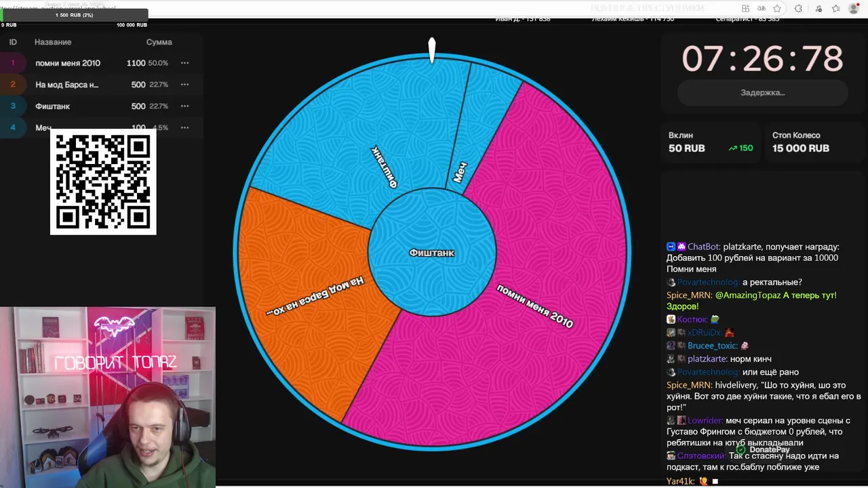Click Povartechnolog username asking а ректальные
This screenshot has width=868, height=488.
coord(708,282)
